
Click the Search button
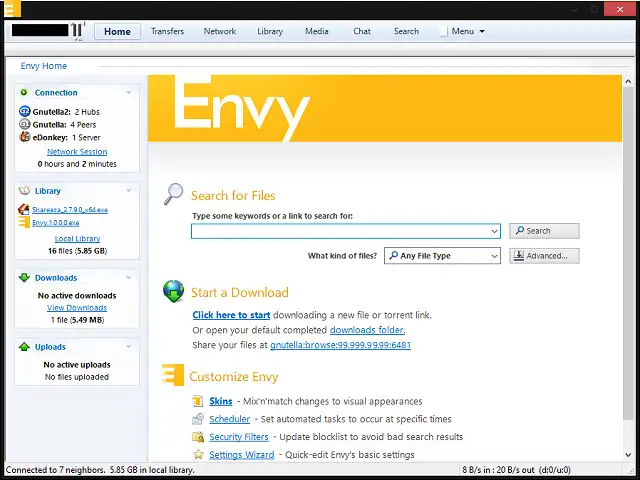click(x=544, y=231)
